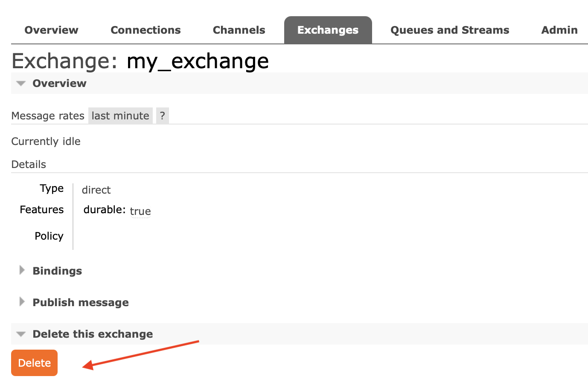Image resolution: width=588 pixels, height=388 pixels.
Task: Click the Overview disclosure triangle icon
Action: [x=20, y=84]
